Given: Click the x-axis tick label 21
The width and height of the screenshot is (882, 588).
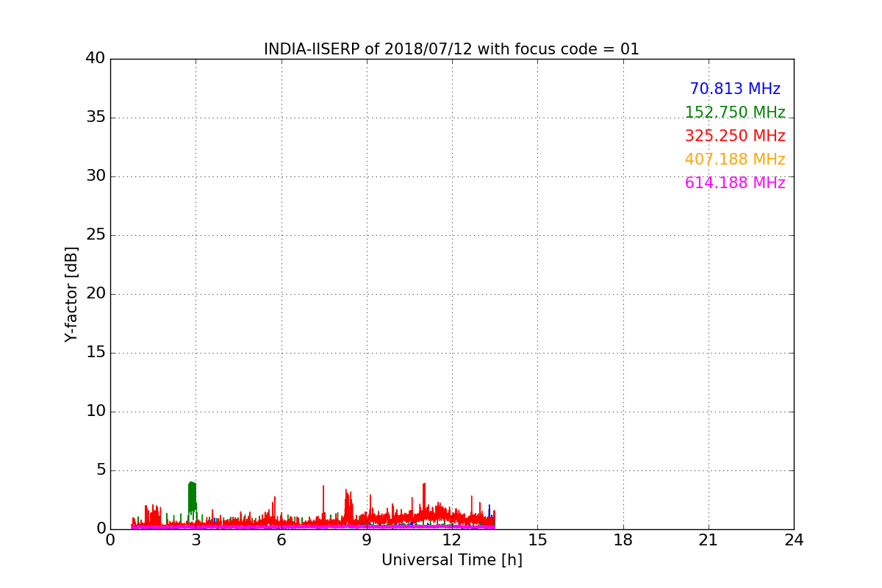Looking at the screenshot, I should [709, 540].
